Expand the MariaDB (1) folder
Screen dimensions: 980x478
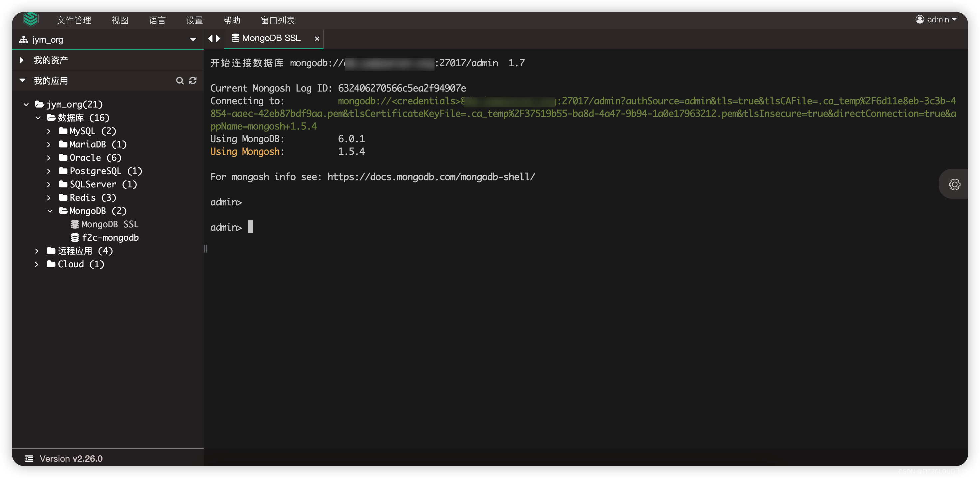(x=49, y=144)
